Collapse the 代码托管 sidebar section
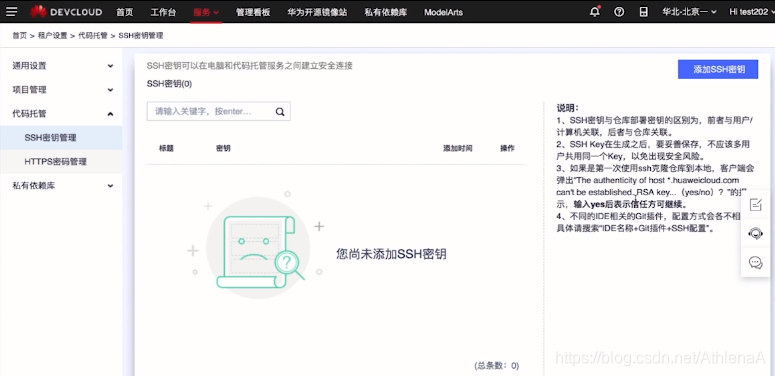Viewport: 775px width, 376px height. coord(61,114)
